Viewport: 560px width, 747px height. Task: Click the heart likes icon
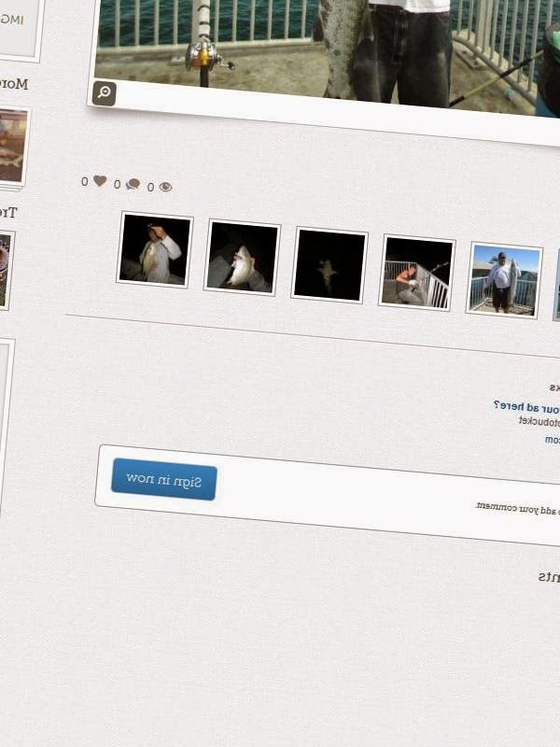pyautogui.click(x=100, y=181)
